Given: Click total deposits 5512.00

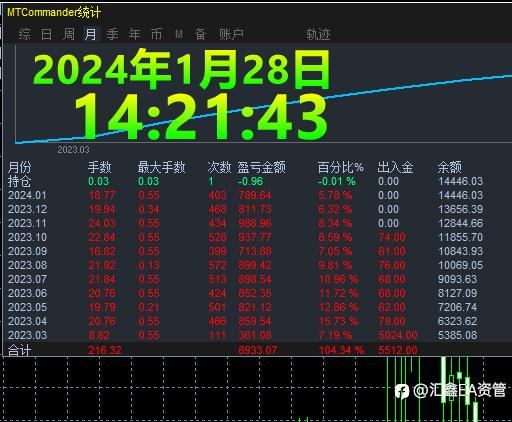Looking at the screenshot, I should click(x=398, y=350).
